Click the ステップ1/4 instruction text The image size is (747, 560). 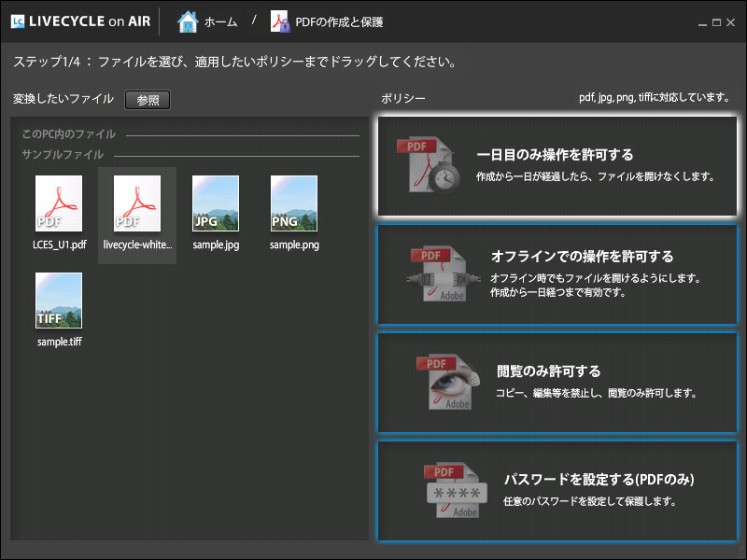(x=236, y=62)
